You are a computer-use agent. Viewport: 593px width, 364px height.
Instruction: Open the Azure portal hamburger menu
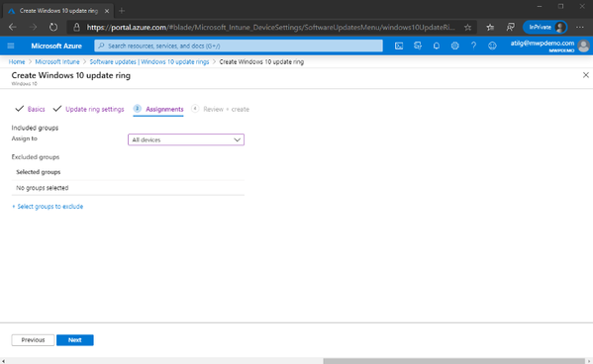(x=11, y=45)
